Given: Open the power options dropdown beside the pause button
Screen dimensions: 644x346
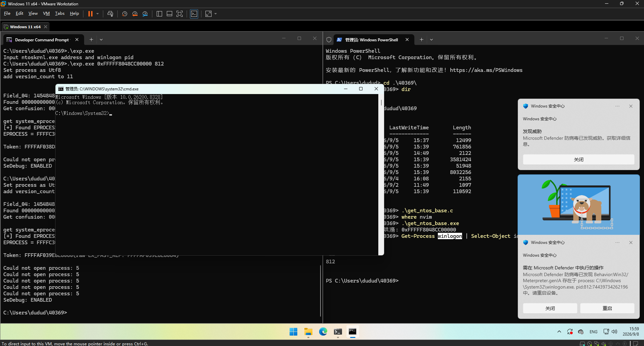Looking at the screenshot, I should (x=98, y=14).
